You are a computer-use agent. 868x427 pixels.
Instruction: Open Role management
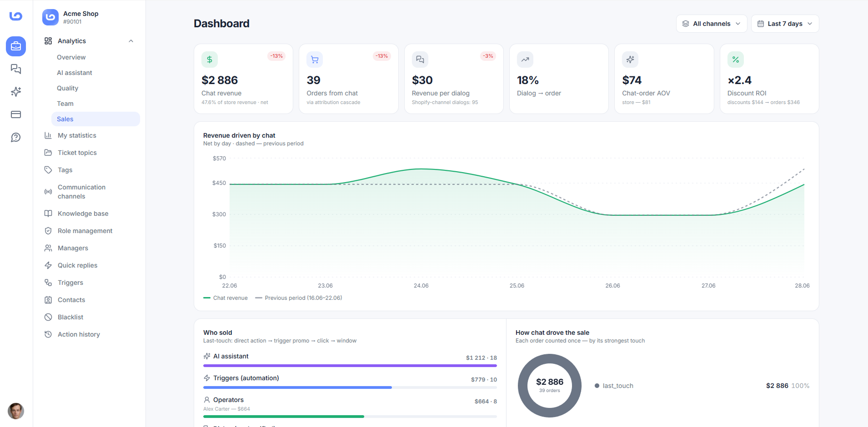pyautogui.click(x=85, y=231)
